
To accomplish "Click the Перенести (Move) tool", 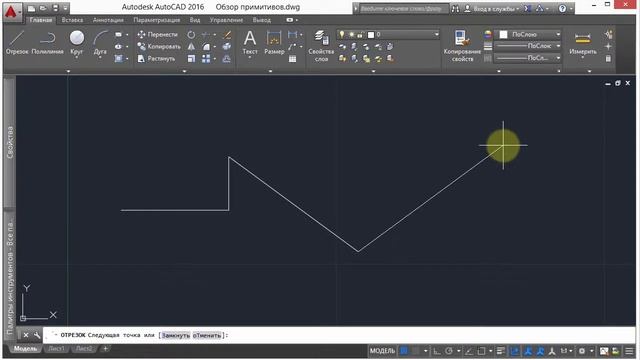I will [158, 35].
